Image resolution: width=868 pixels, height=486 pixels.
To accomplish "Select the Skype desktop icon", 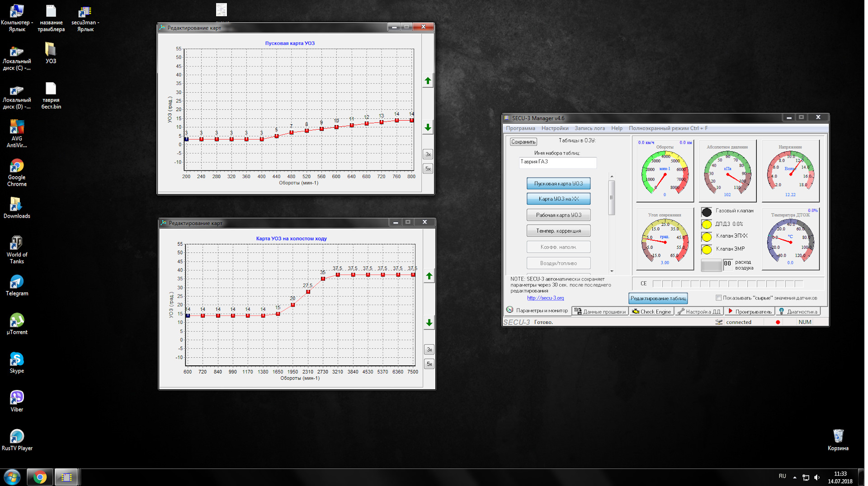I will [17, 363].
